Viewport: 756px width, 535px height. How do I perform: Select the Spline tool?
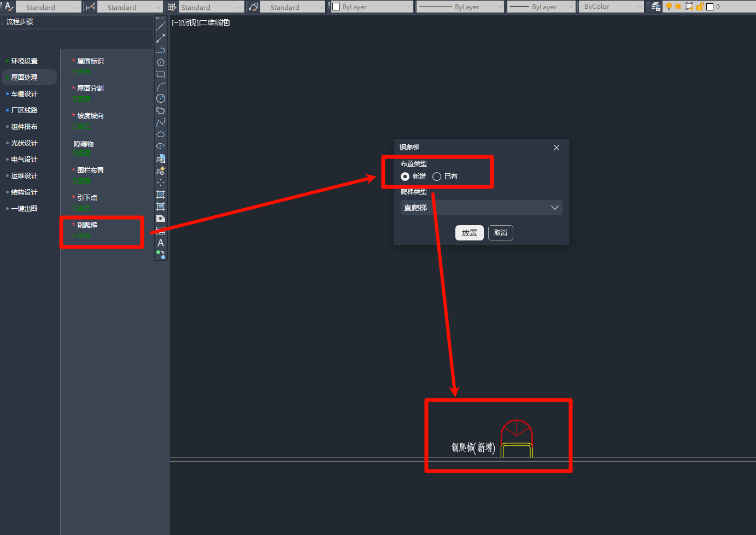pos(161,122)
